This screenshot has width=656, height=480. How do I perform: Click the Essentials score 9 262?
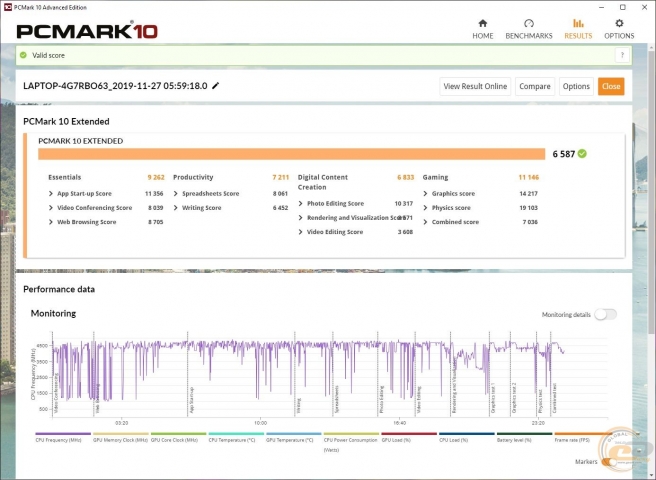coord(156,177)
